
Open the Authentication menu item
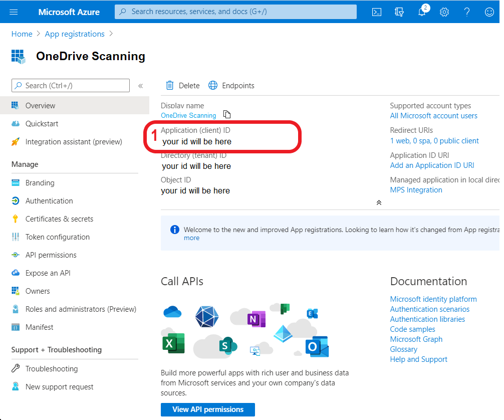49,201
